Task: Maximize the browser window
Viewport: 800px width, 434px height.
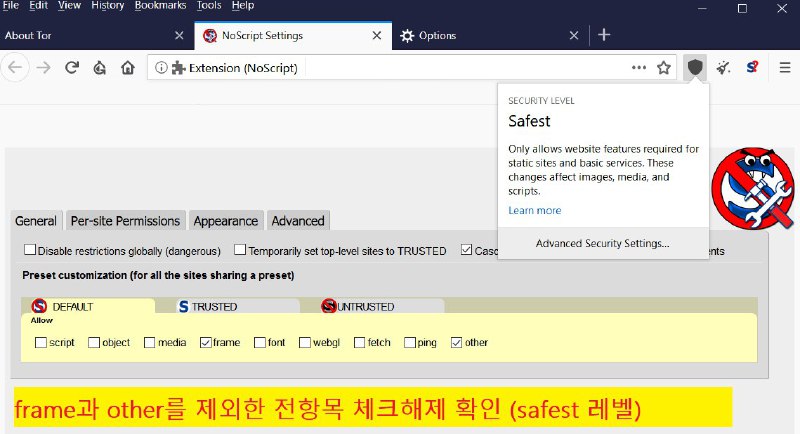Action: pos(742,9)
